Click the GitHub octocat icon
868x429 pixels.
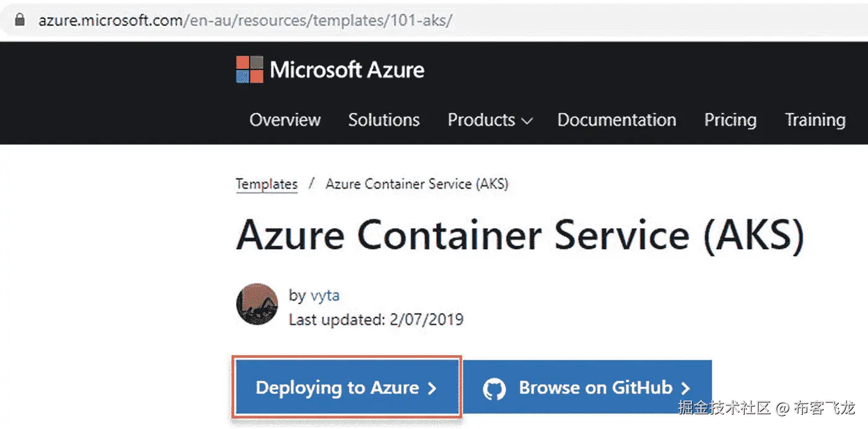pyautogui.click(x=494, y=389)
